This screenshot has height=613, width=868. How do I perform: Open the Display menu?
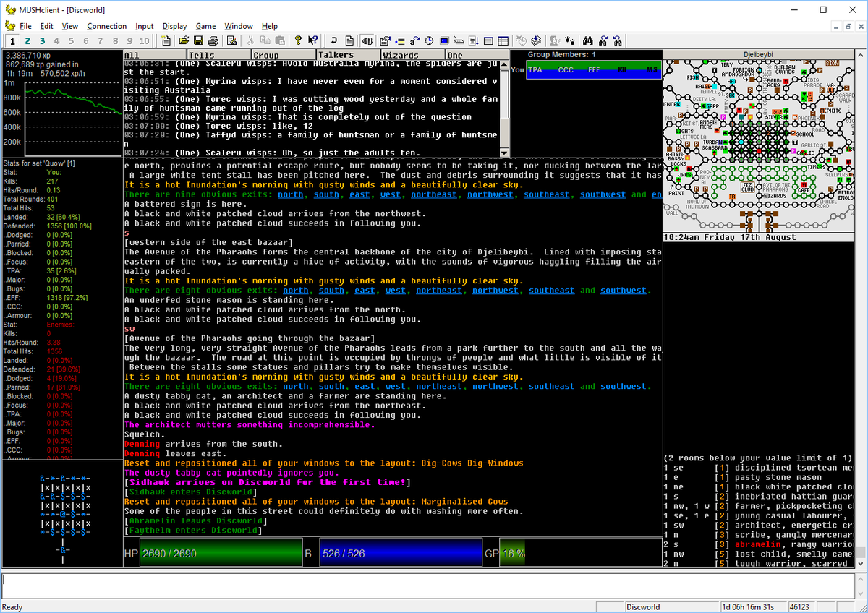point(174,26)
